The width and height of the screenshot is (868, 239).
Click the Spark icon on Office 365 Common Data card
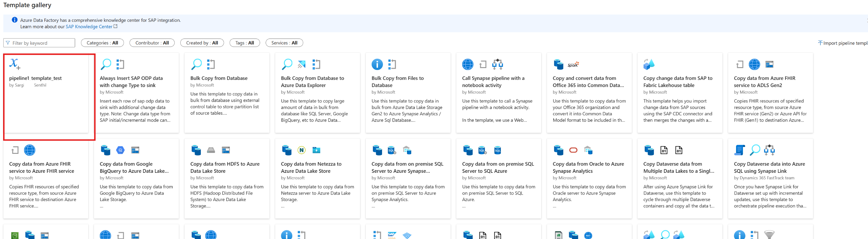point(573,64)
